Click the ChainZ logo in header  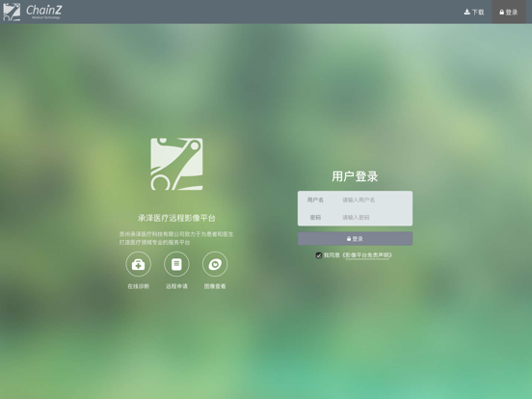tap(33, 12)
